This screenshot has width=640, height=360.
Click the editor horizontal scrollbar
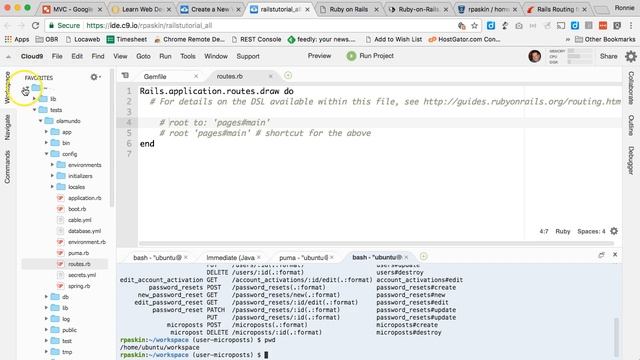pyautogui.click(x=376, y=244)
